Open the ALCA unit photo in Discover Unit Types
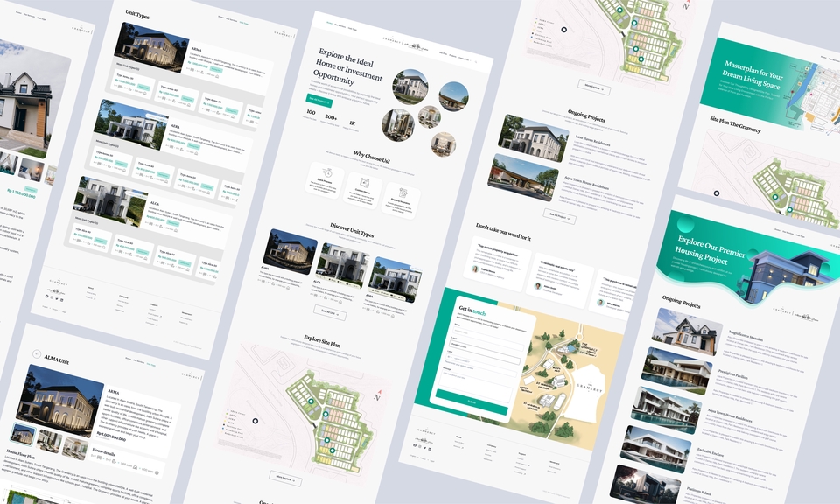The height and width of the screenshot is (504, 840). click(342, 265)
